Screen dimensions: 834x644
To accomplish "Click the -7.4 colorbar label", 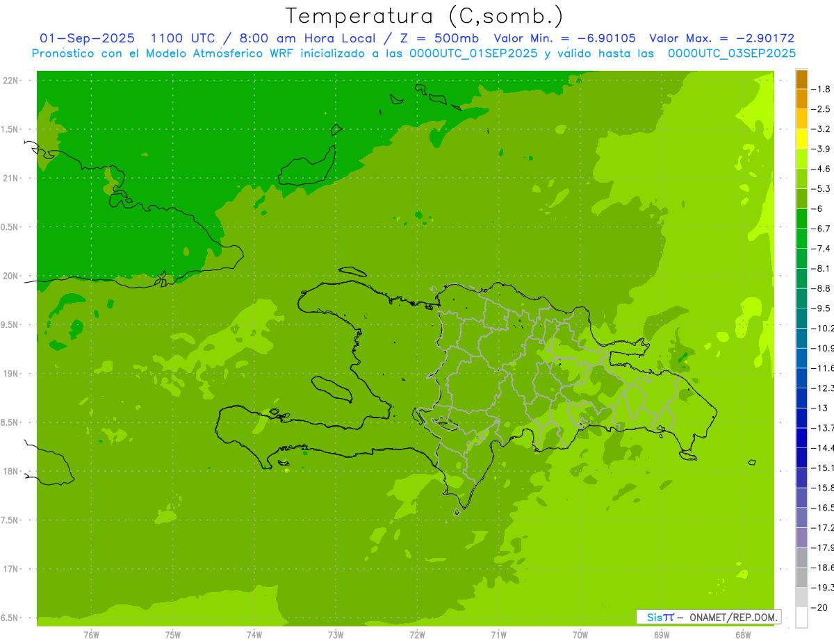I will (821, 248).
